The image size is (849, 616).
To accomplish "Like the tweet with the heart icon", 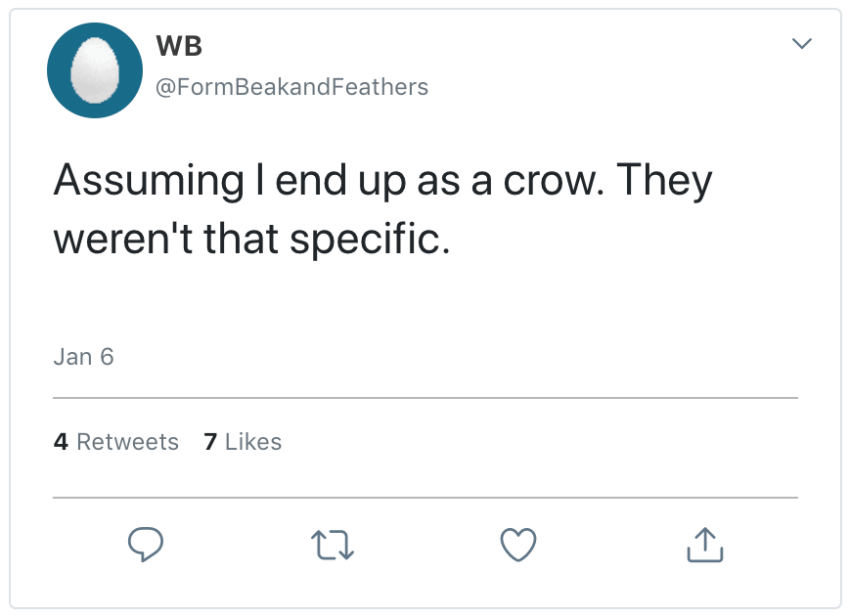I will point(518,546).
